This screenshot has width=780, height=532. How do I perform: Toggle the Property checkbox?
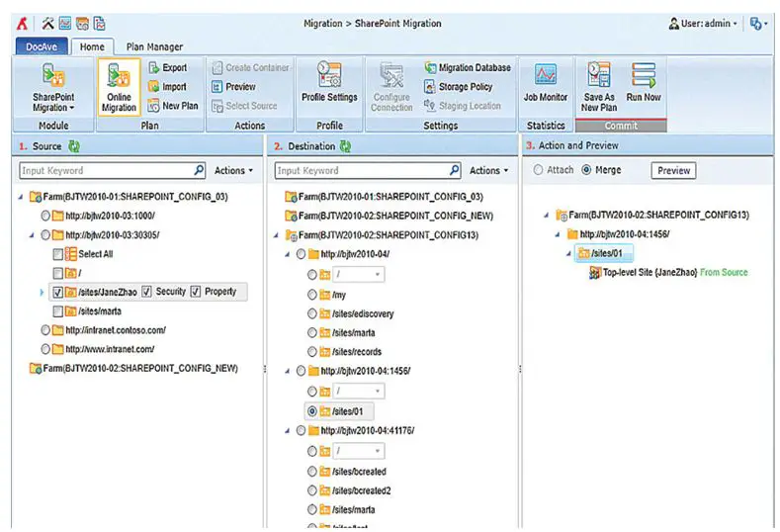pyautogui.click(x=196, y=292)
